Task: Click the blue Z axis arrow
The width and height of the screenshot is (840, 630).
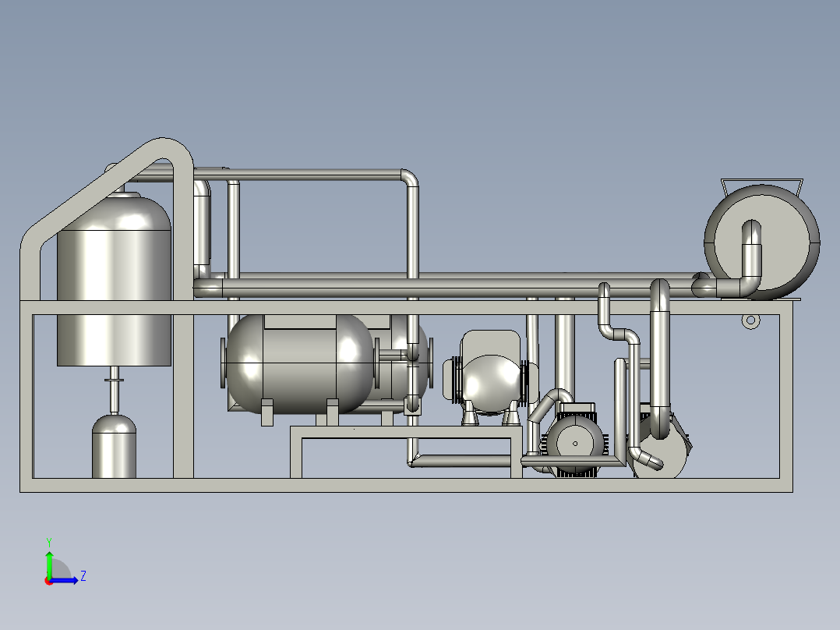Action: click(x=65, y=580)
